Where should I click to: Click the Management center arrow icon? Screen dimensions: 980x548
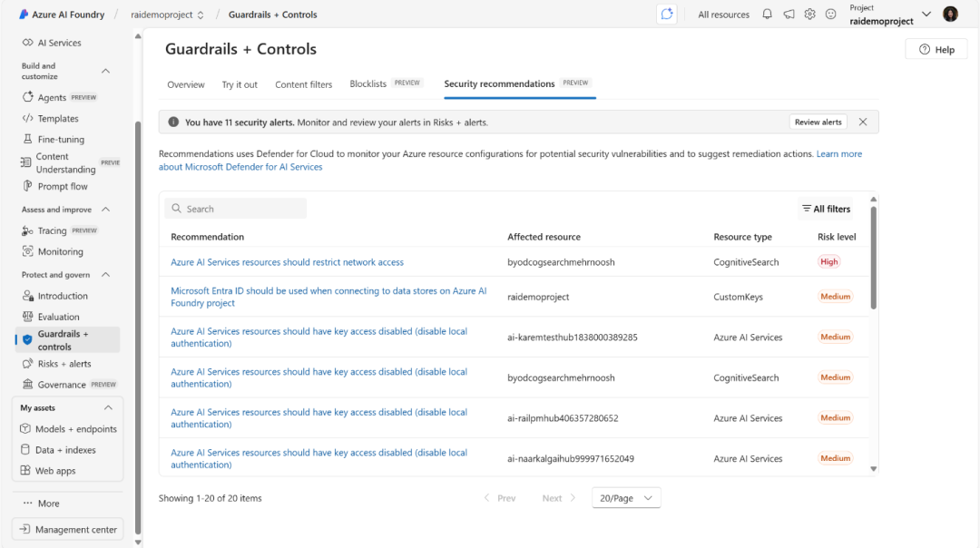click(24, 529)
